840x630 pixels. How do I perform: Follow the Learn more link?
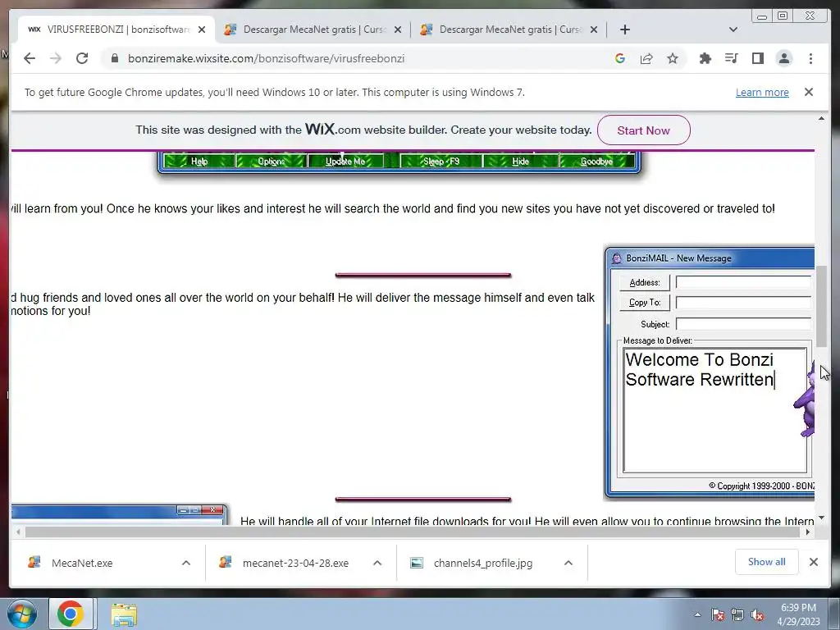tap(762, 92)
